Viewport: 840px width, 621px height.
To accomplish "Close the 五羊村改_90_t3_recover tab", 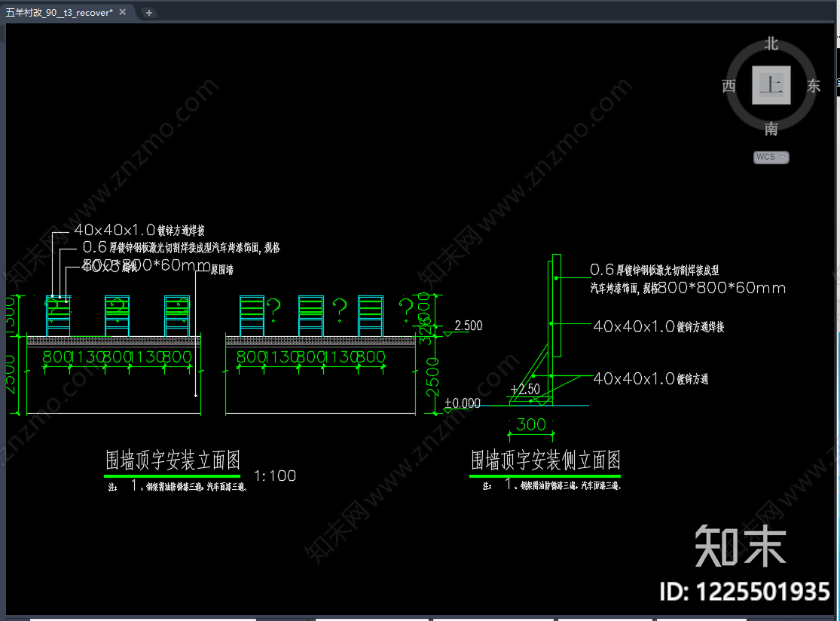I will pyautogui.click(x=123, y=12).
